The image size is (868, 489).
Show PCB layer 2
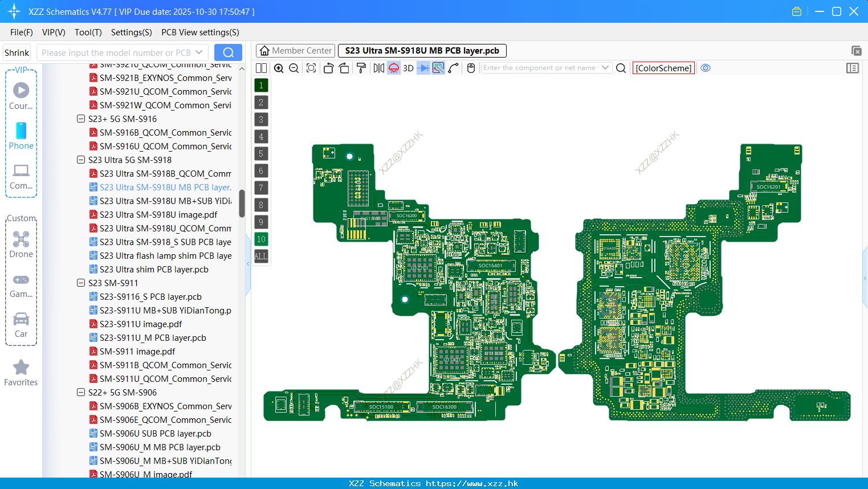point(261,103)
